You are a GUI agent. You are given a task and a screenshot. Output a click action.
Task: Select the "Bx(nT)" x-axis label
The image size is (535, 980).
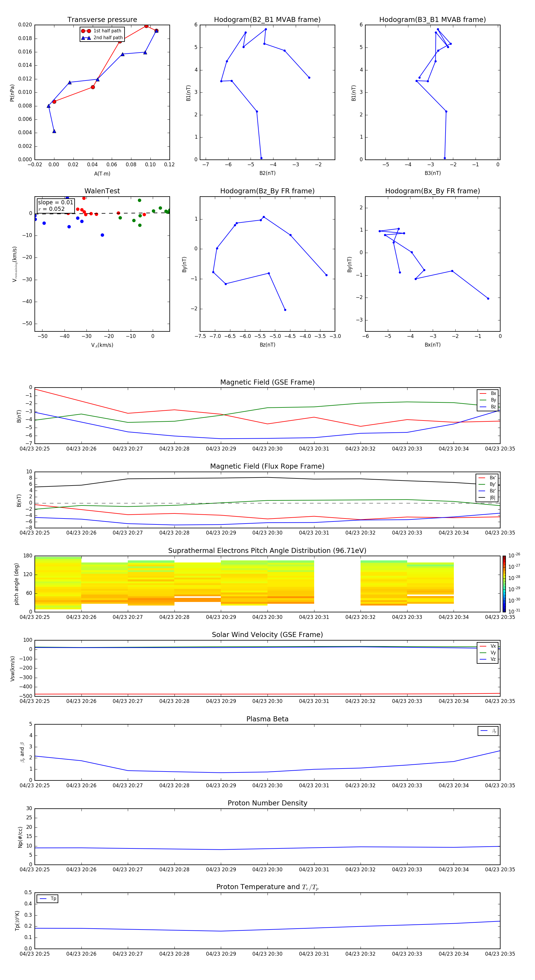pos(432,345)
